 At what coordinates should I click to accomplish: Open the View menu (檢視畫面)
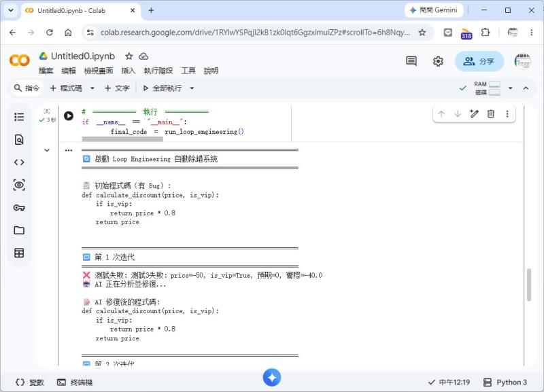99,71
